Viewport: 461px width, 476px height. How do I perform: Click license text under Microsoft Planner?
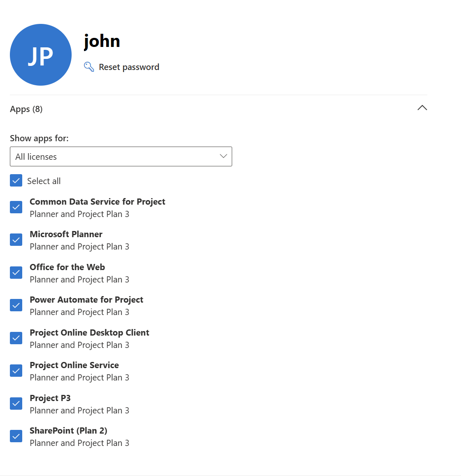(x=79, y=247)
